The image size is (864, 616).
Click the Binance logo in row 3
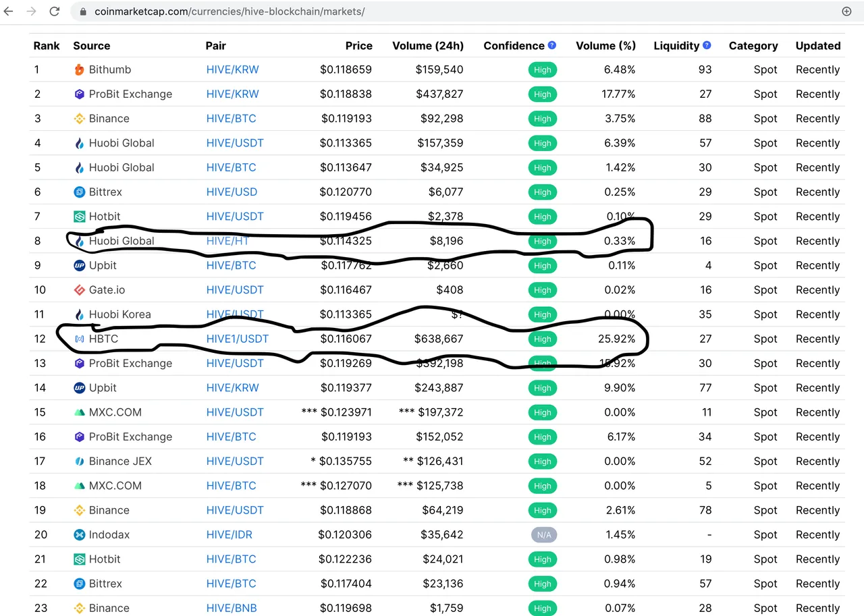79,119
